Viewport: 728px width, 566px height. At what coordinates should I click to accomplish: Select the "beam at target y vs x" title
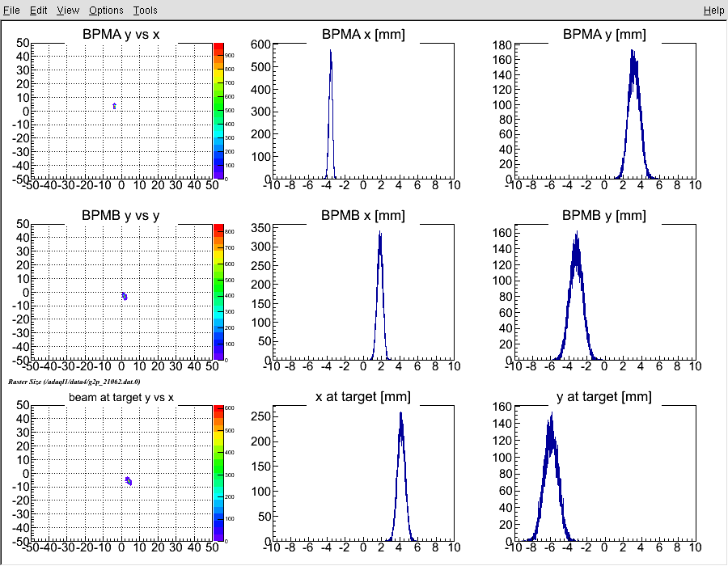(121, 398)
